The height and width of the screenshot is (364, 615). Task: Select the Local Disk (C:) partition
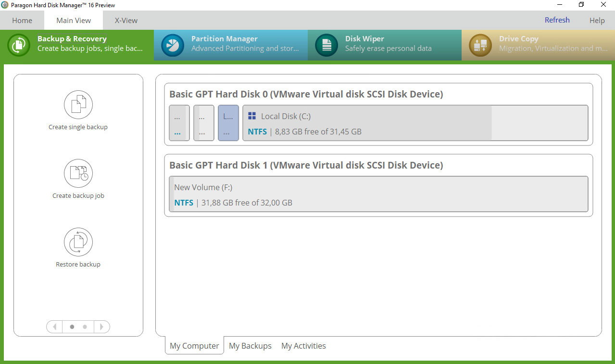[x=415, y=123]
